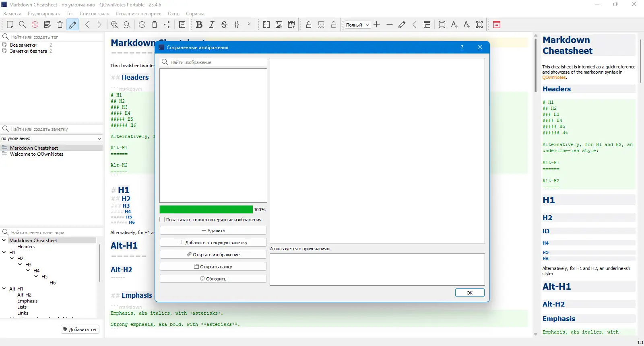Image resolution: width=644 pixels, height=346 pixels.
Task: Click the 'Найти или создать заметку' field
Action: point(52,129)
